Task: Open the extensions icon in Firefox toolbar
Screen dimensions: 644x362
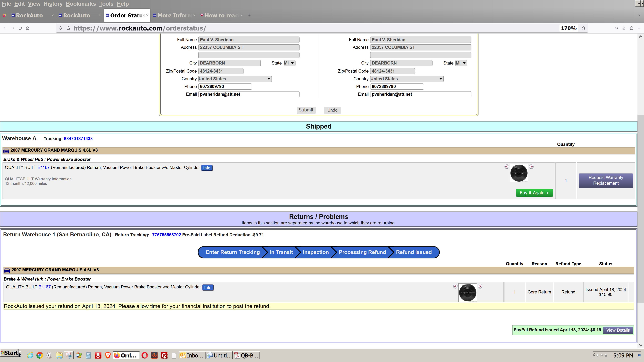Action: 631,28
